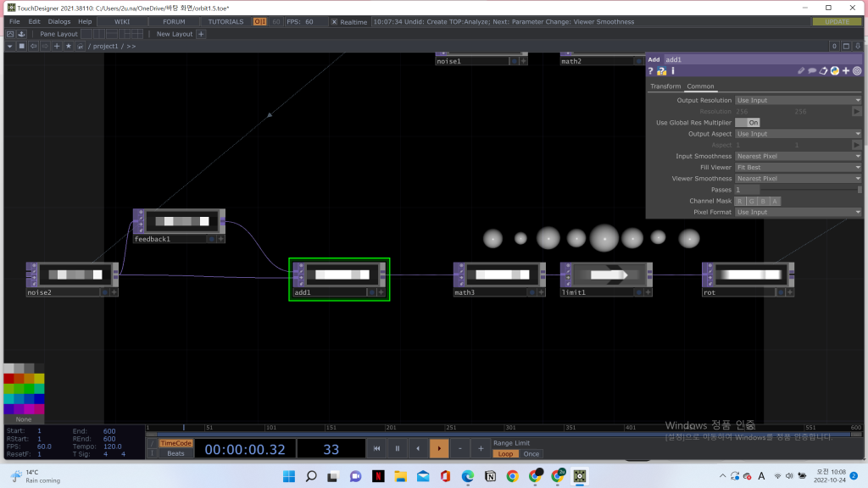Click the add1 operator name field
Screen dimensions: 868x488
pos(763,59)
